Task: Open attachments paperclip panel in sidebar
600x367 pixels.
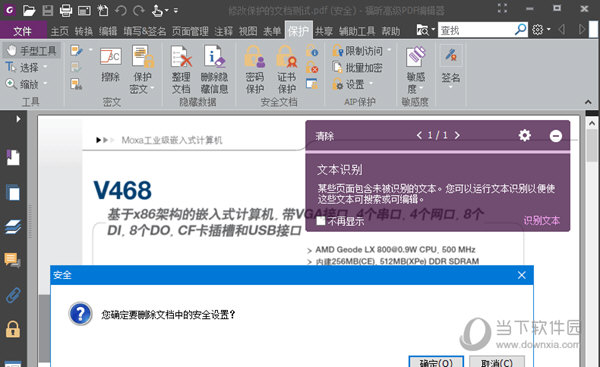Action: [13, 295]
